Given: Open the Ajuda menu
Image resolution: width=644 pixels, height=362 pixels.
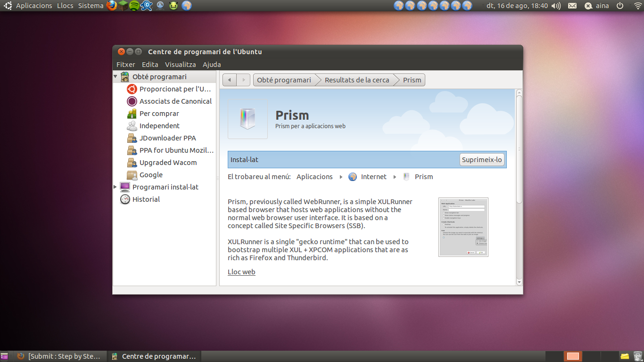Looking at the screenshot, I should click(212, 64).
